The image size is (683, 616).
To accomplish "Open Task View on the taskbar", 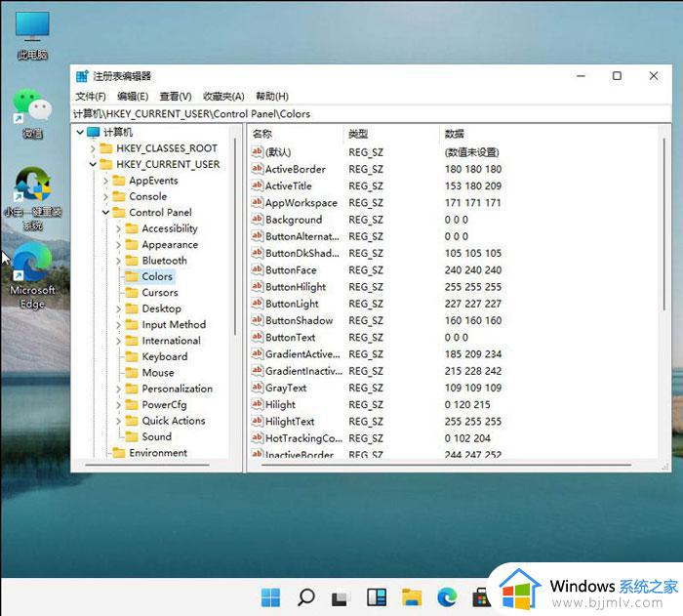I will tap(341, 597).
